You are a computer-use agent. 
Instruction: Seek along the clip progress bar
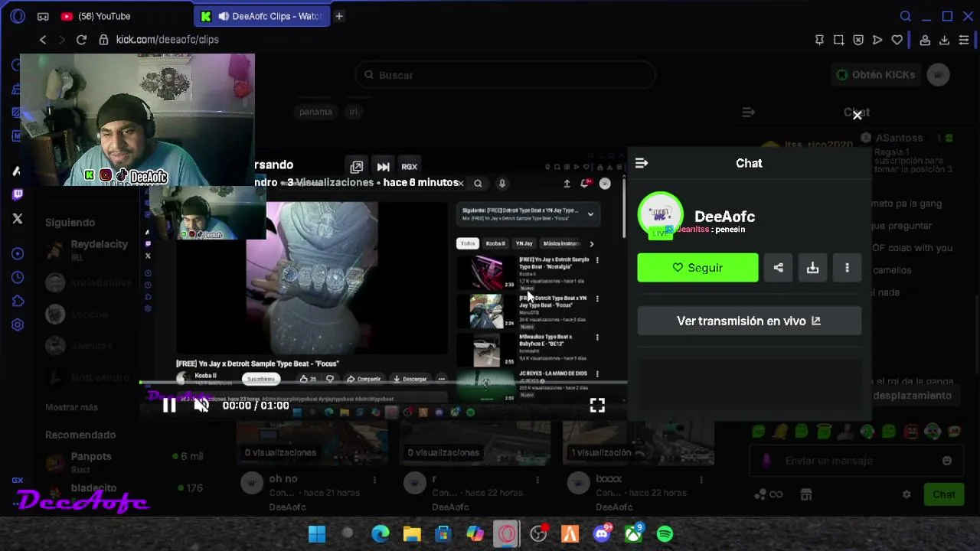point(383,382)
